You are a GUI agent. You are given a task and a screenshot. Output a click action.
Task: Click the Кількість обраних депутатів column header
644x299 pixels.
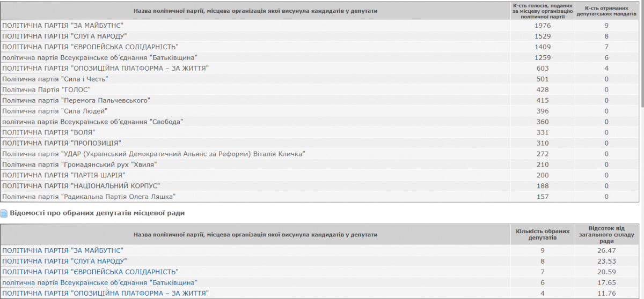pos(542,235)
